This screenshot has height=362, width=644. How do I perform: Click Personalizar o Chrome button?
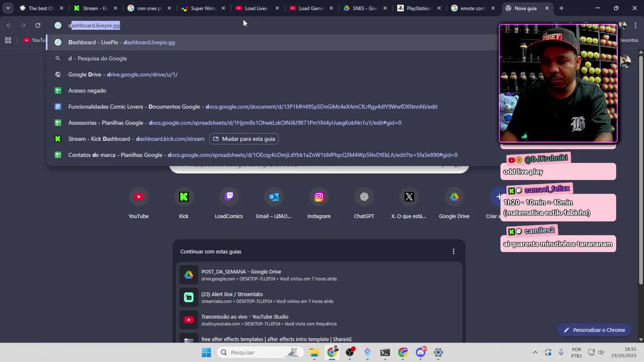click(x=594, y=330)
